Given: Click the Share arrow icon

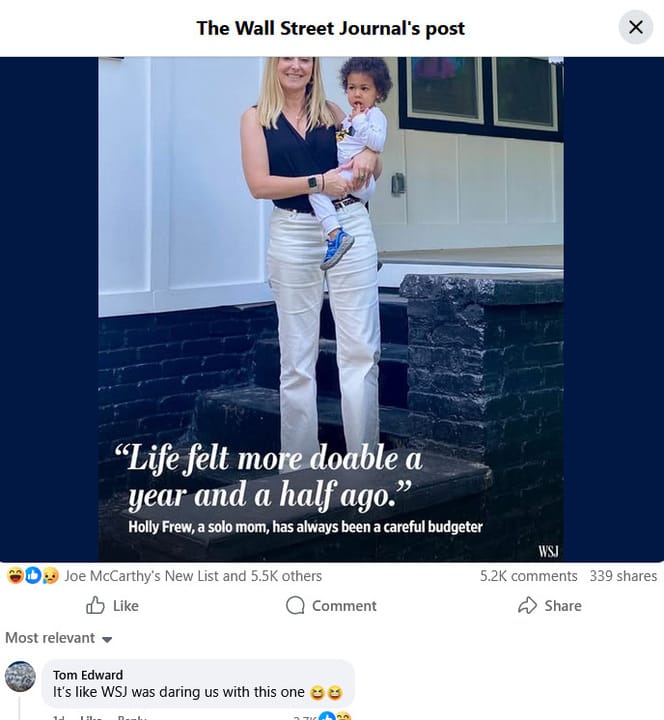Looking at the screenshot, I should (x=527, y=606).
